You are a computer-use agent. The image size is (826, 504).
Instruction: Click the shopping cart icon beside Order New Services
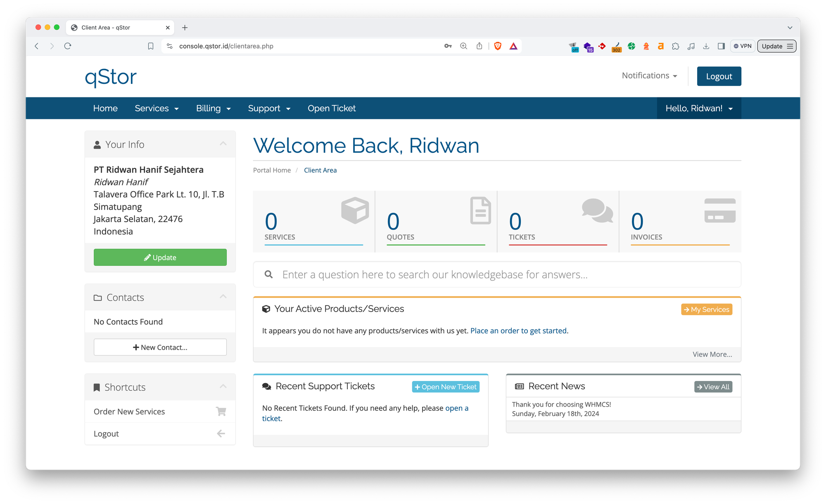pos(221,412)
